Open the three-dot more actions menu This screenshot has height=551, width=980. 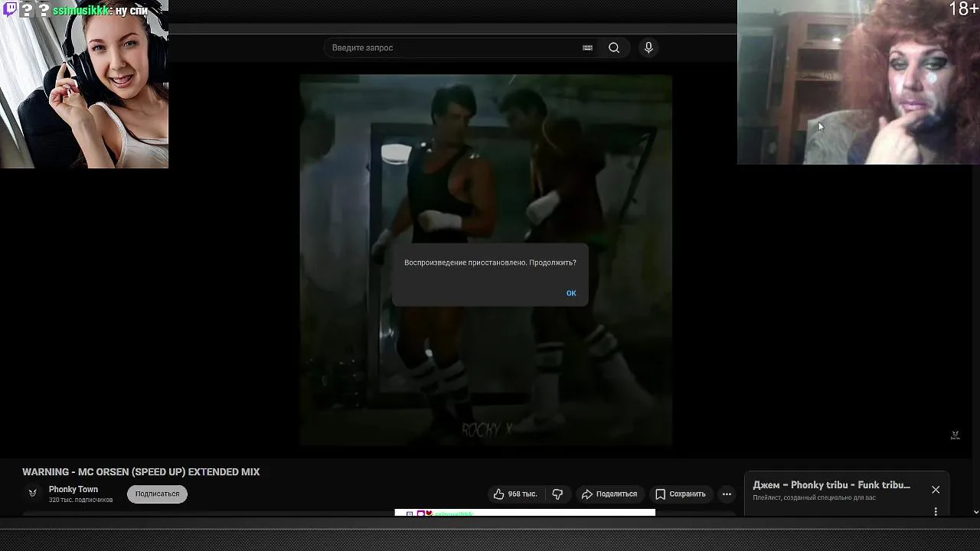[727, 494]
